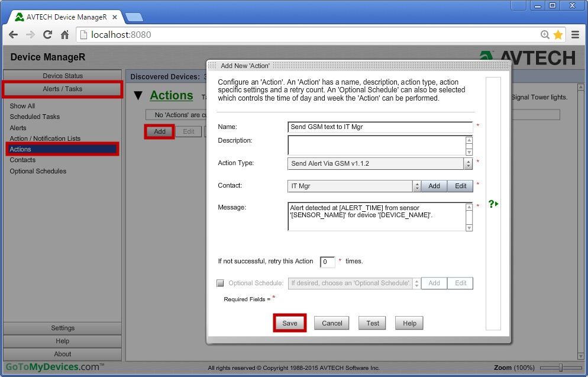Image resolution: width=588 pixels, height=377 pixels.
Task: Open the Chrome customize menu icon
Action: coord(574,34)
